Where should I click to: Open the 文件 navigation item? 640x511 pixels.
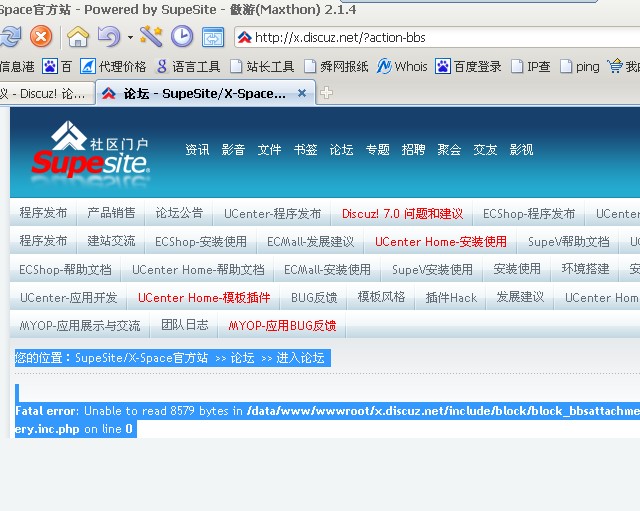269,150
